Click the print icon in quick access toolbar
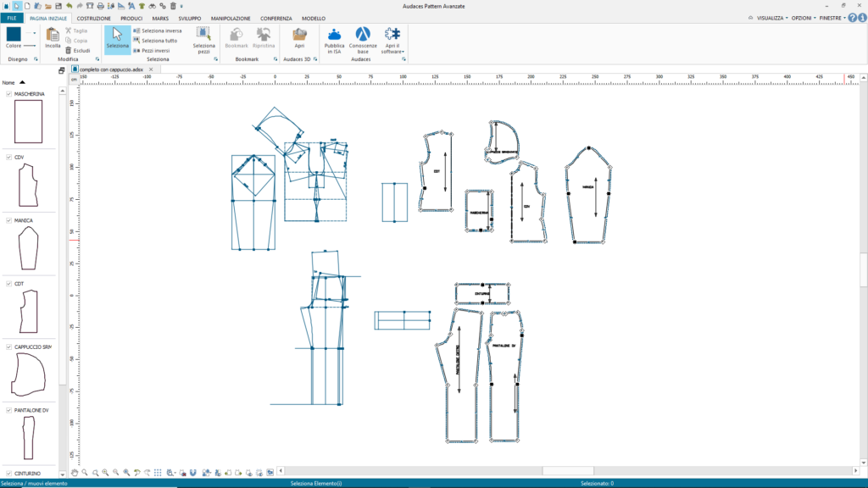Viewport: 868px width, 488px height. [100, 6]
